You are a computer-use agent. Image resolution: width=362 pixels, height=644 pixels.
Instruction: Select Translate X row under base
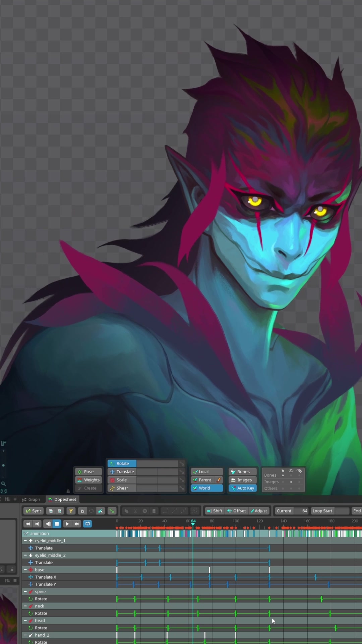click(x=69, y=577)
